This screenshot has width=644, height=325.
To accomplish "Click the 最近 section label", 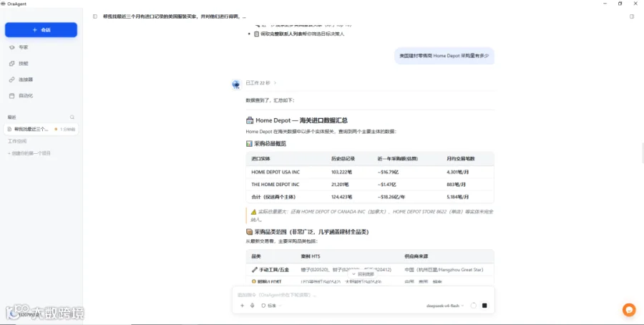I will point(11,117).
